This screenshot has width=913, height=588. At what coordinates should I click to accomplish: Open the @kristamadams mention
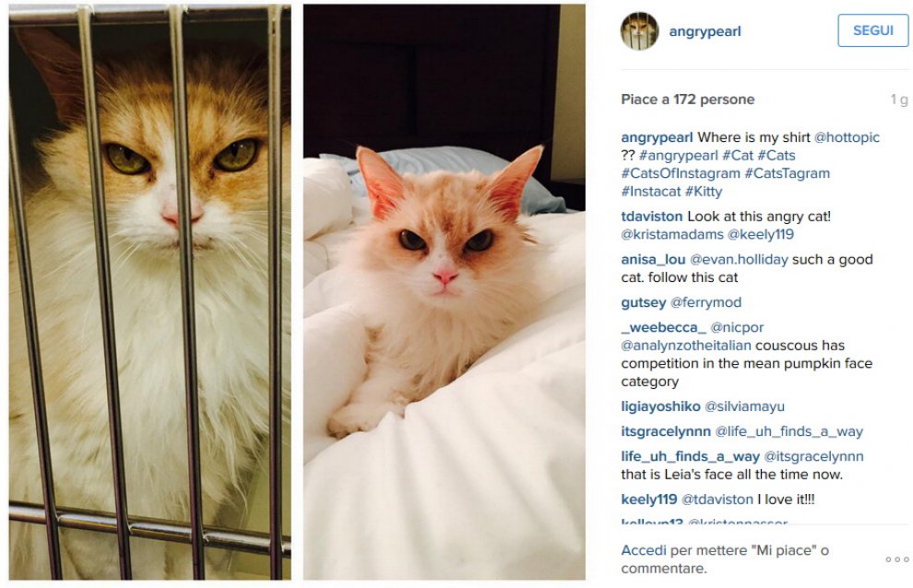pyautogui.click(x=672, y=235)
